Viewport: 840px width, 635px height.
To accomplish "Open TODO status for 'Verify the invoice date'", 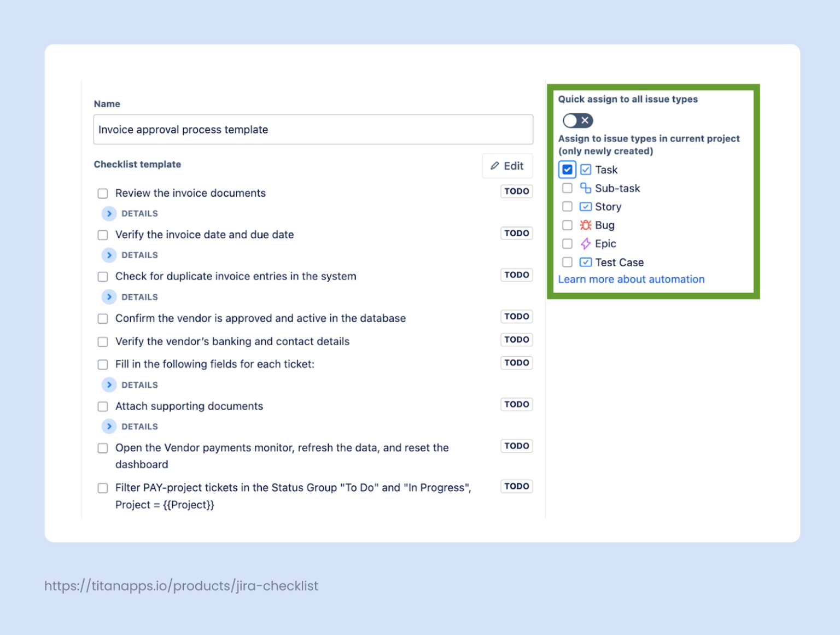I will (517, 234).
